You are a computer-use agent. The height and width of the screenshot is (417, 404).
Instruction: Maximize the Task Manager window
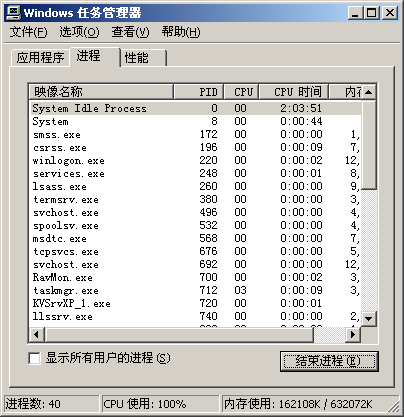tap(371, 13)
